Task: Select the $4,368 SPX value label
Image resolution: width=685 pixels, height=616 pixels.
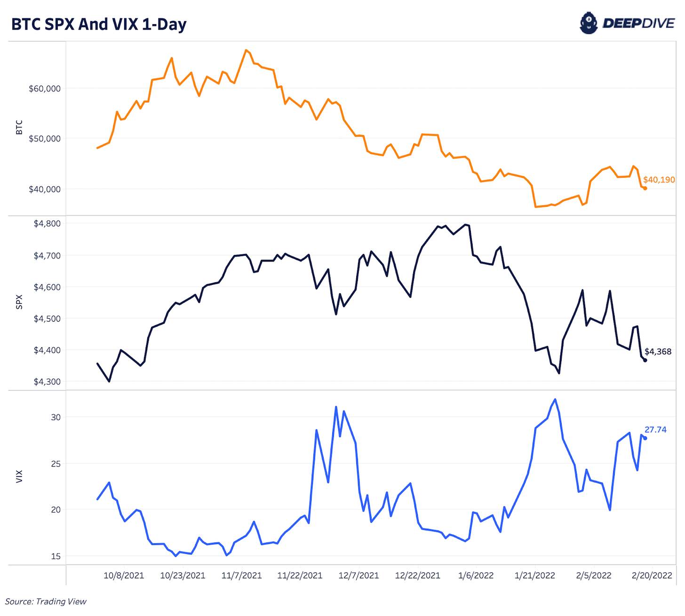Action: click(658, 352)
